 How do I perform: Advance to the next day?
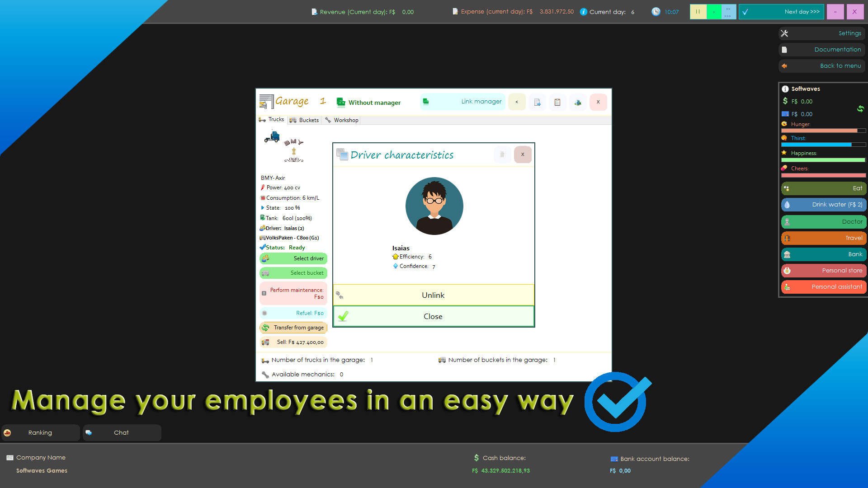pos(782,12)
